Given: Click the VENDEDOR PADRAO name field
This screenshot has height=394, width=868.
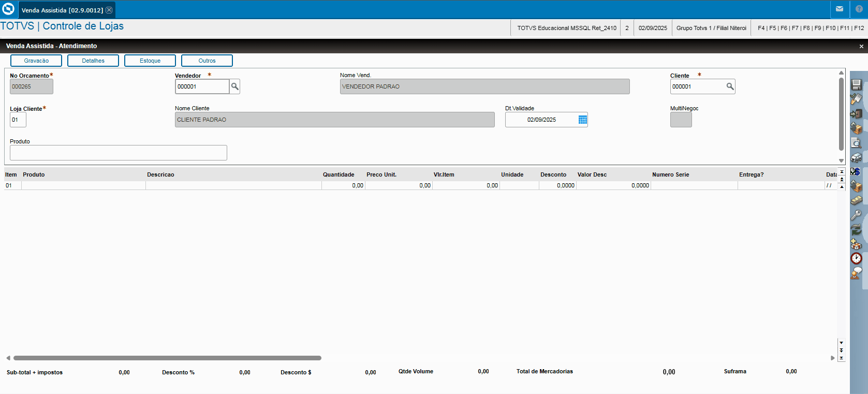Looking at the screenshot, I should click(484, 86).
